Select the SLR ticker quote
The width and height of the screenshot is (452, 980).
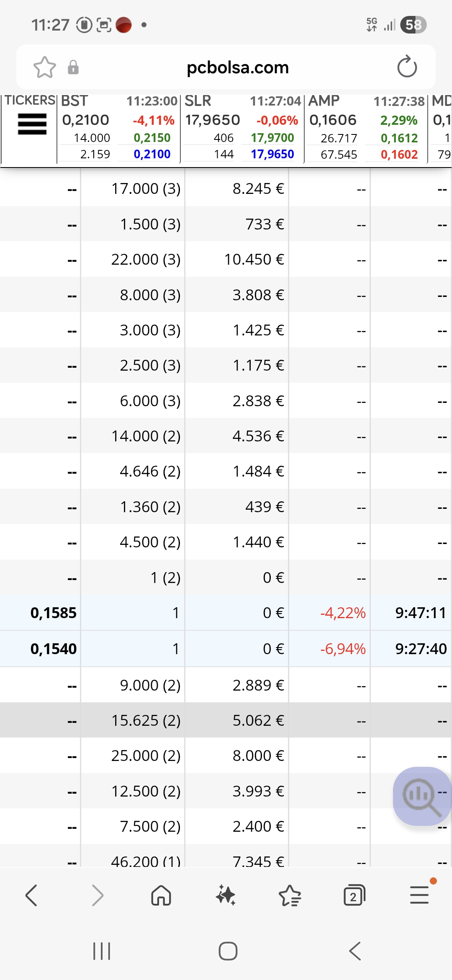241,128
